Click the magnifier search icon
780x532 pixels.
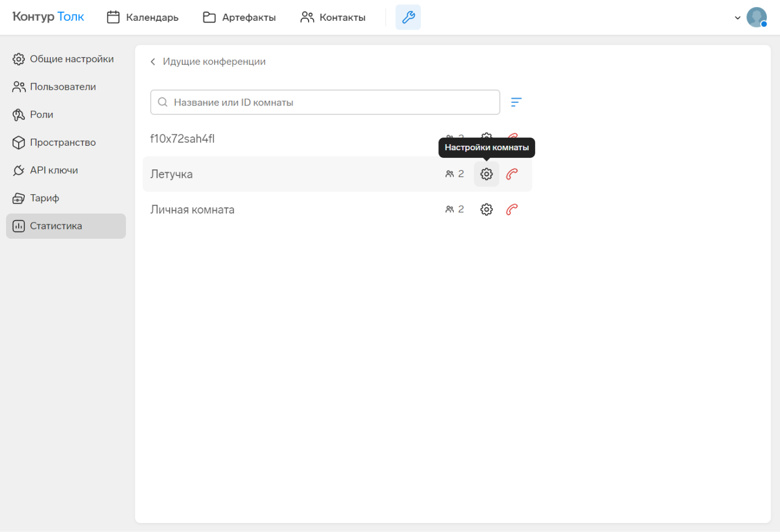[163, 102]
